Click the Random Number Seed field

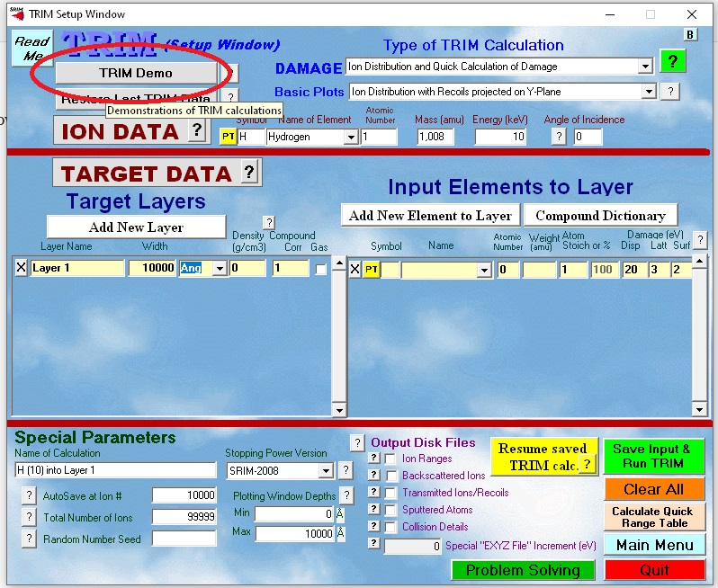184,539
